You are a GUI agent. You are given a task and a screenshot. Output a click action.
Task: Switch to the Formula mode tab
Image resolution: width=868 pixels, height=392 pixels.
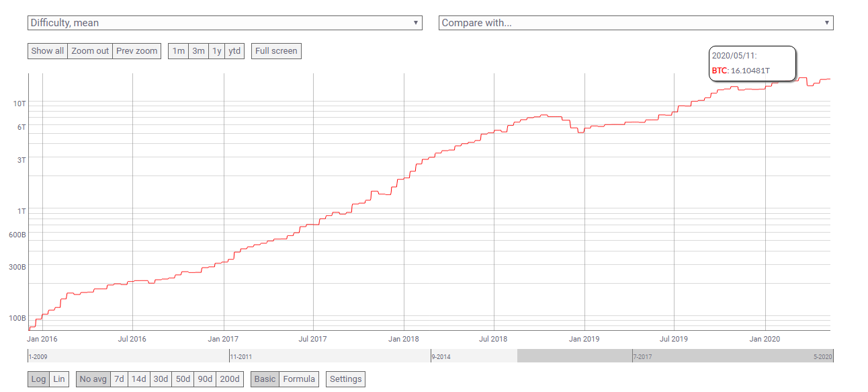(299, 379)
